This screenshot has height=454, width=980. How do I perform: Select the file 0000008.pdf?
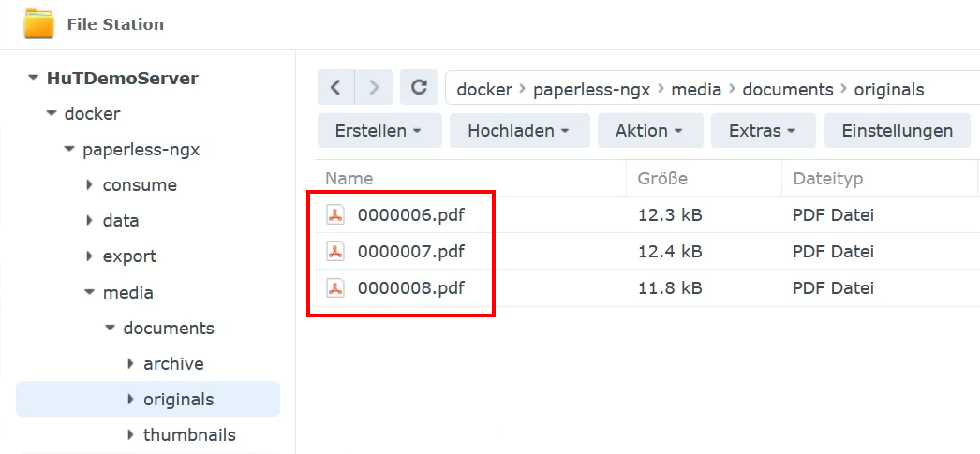coord(411,288)
